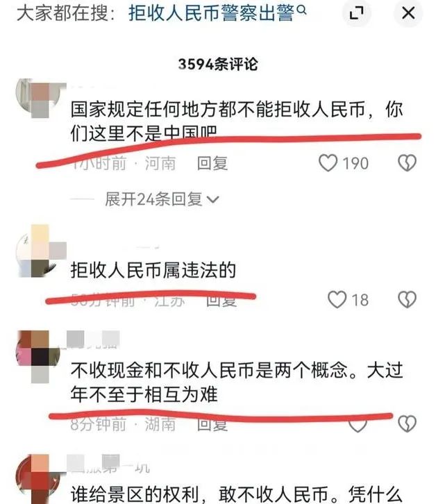Screen dimensions: 436x504
Task: Reply to the Henan comment
Action: coord(212,163)
